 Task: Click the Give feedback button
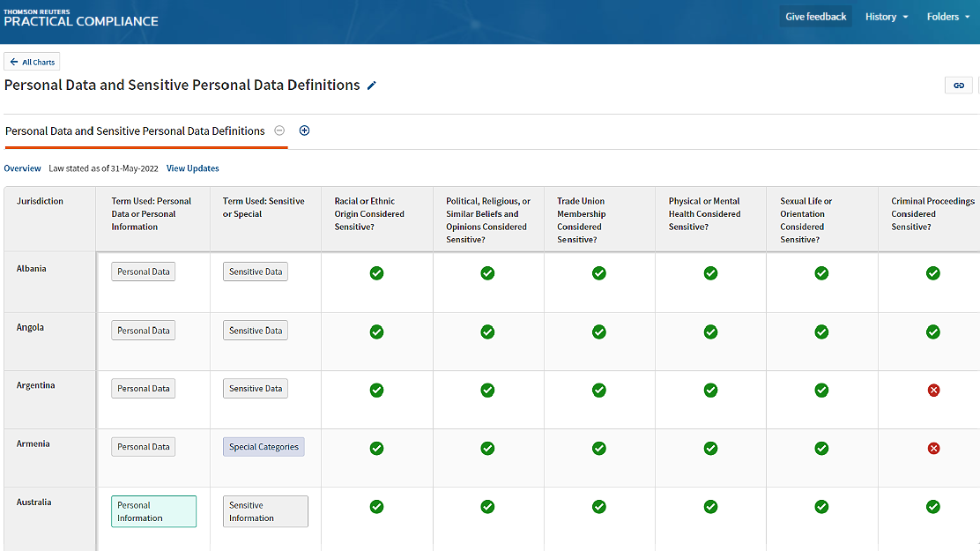click(x=815, y=17)
